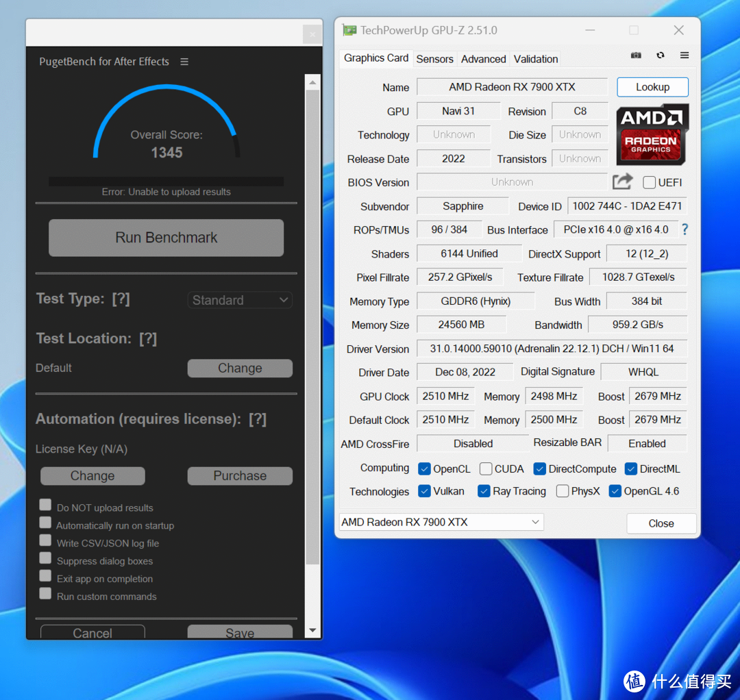Click the Memory Size 24560 MB field

[x=461, y=325]
